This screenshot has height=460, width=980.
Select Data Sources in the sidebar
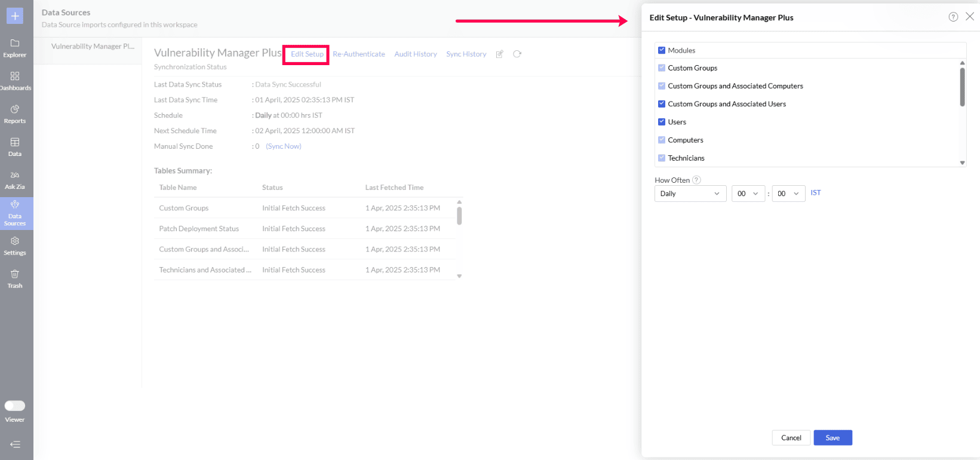[15, 213]
